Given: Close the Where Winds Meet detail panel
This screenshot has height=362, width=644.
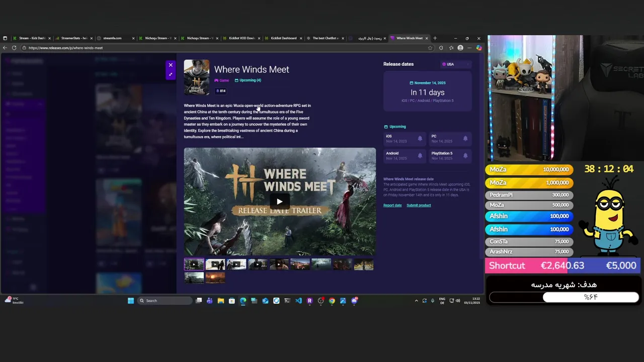Looking at the screenshot, I should (x=171, y=65).
